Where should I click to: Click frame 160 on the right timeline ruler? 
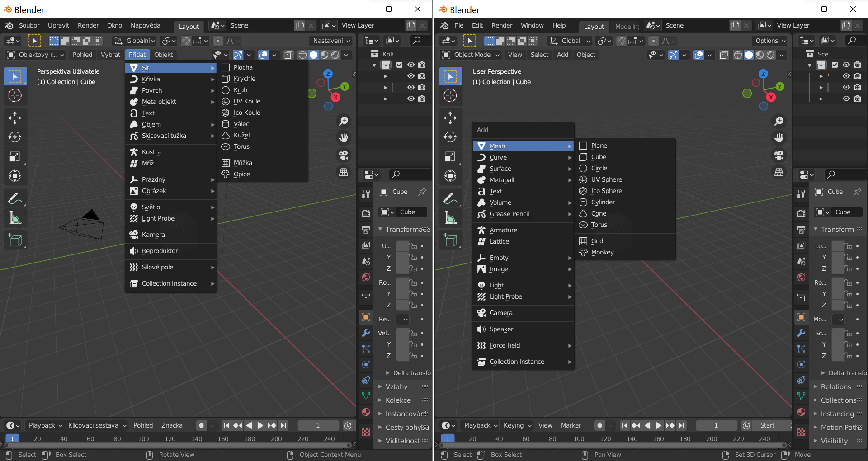click(x=658, y=438)
